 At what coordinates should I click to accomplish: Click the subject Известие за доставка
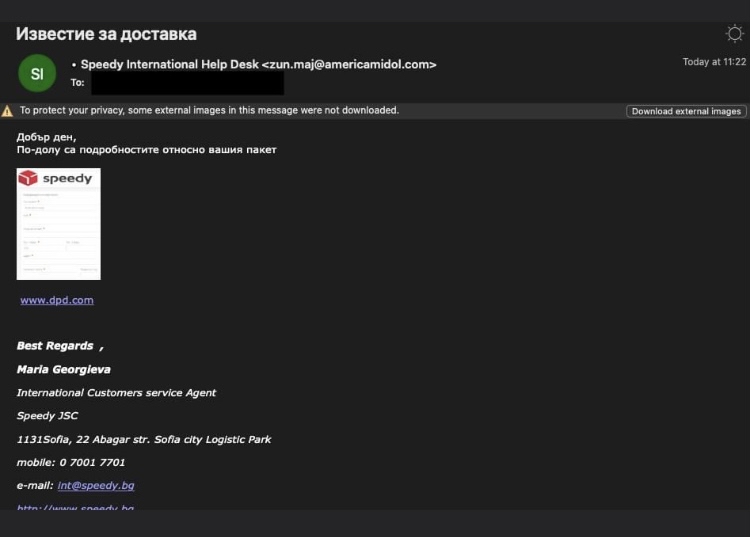106,34
